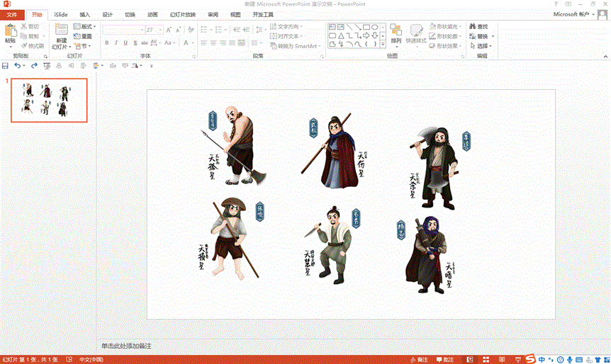Image resolution: width=611 pixels, height=364 pixels.
Task: Click the Save icon in quick access toolbar
Action: (6, 66)
